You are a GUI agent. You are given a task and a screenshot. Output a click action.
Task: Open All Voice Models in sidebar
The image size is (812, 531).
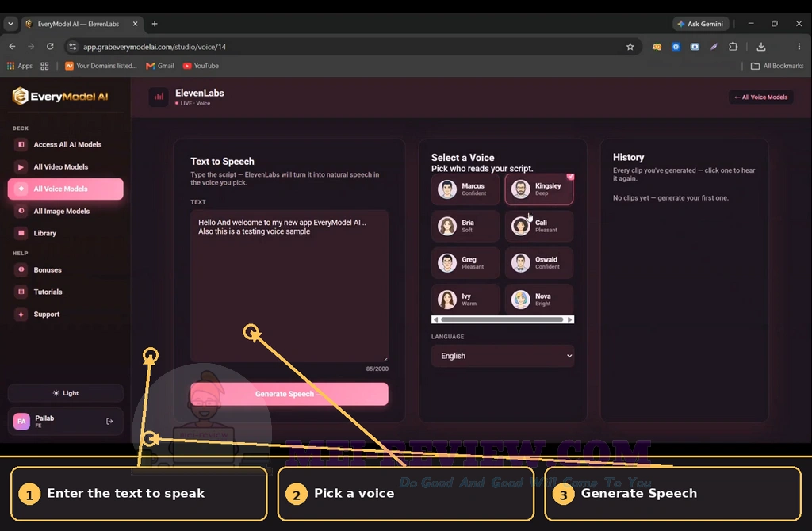(x=66, y=189)
